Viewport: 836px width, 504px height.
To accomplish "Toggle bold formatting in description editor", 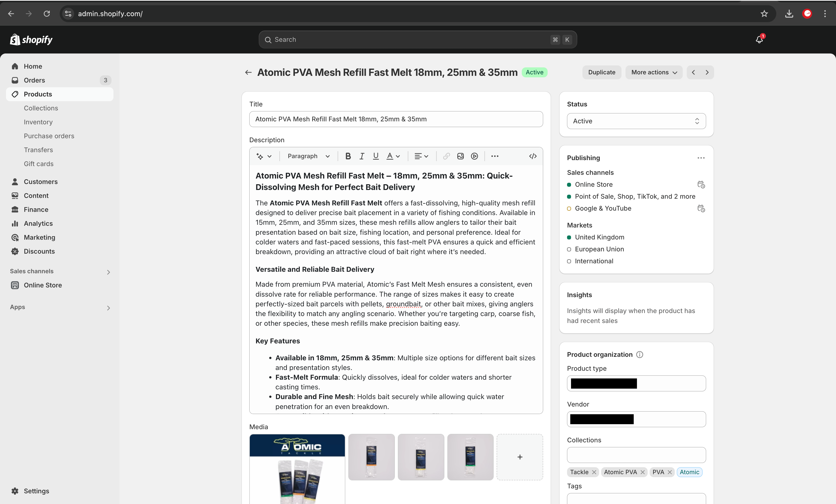I will click(x=348, y=156).
